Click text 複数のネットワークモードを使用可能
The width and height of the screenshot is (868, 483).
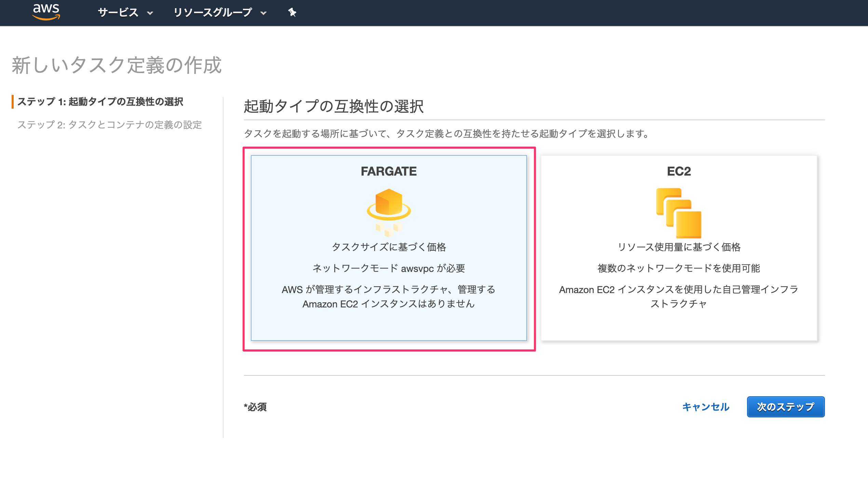click(x=679, y=268)
